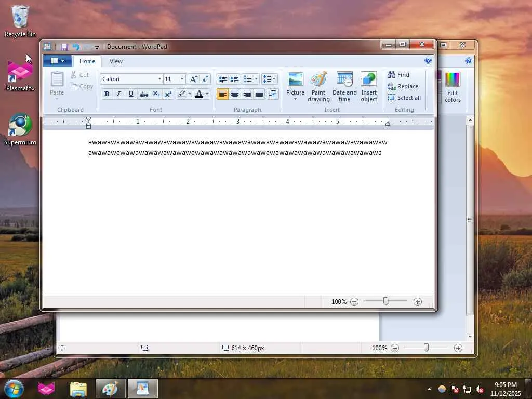Expand the highlight color dropdown arrow
The image size is (532, 399).
(x=190, y=94)
